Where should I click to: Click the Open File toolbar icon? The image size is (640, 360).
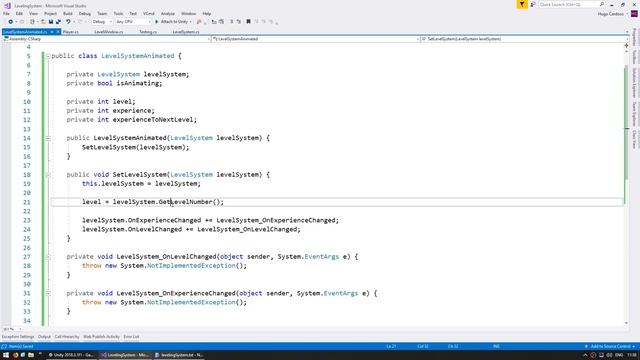pyautogui.click(x=43, y=22)
